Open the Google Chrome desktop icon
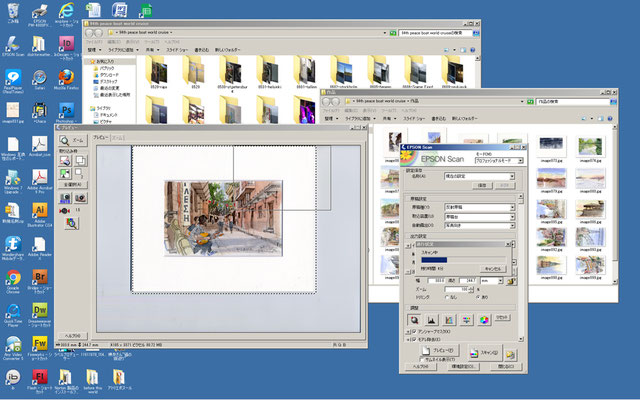 click(x=13, y=281)
